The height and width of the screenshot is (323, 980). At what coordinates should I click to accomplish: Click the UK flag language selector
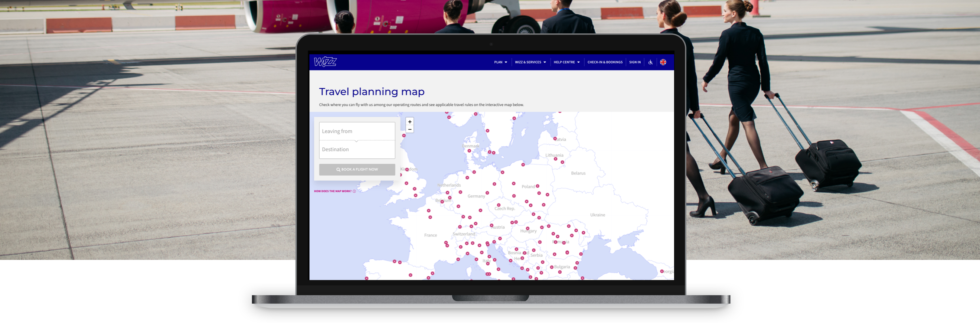coord(663,62)
